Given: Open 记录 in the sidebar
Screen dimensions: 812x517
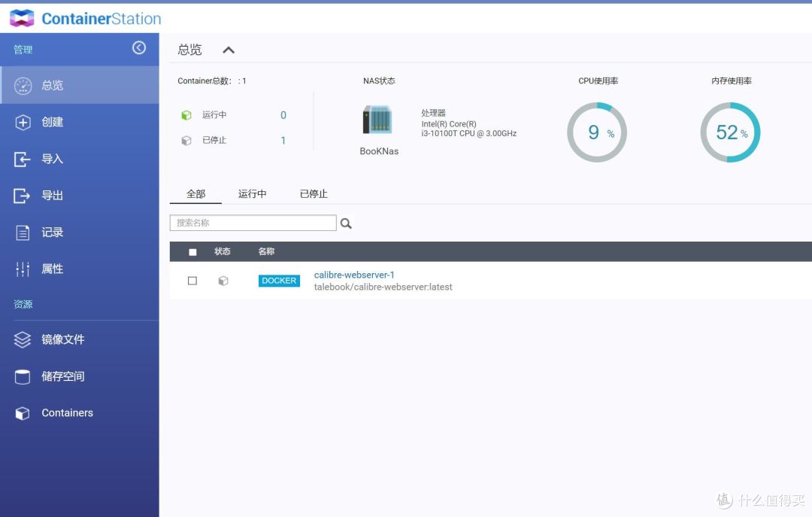Looking at the screenshot, I should click(x=79, y=233).
